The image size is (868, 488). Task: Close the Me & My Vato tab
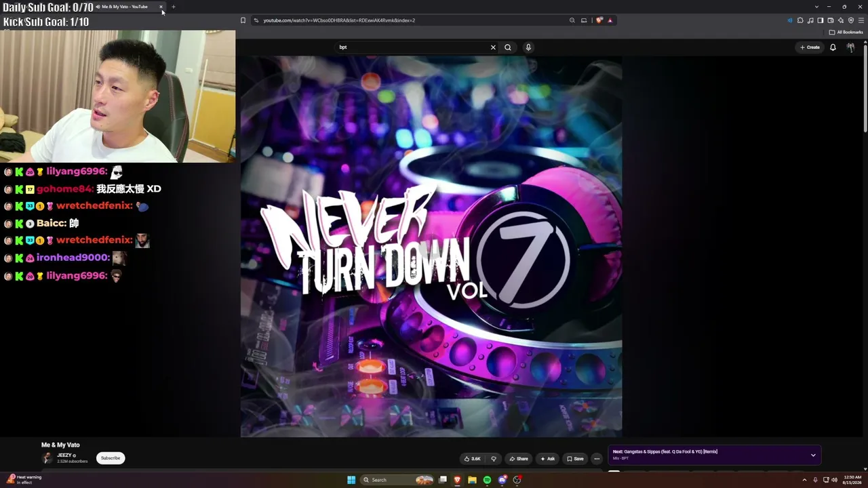[161, 7]
